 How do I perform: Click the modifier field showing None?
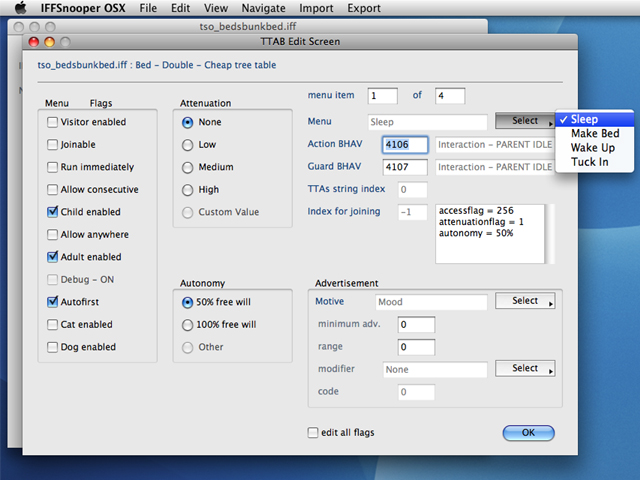click(435, 369)
